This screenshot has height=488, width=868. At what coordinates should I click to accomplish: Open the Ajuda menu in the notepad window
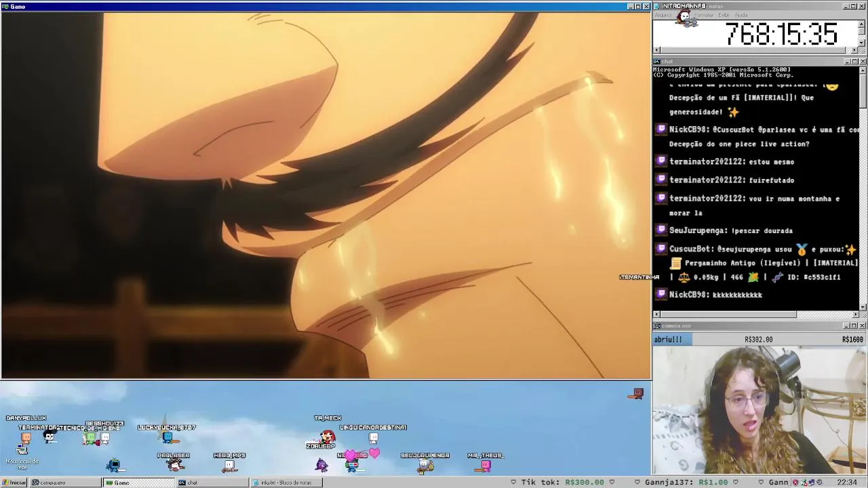741,15
